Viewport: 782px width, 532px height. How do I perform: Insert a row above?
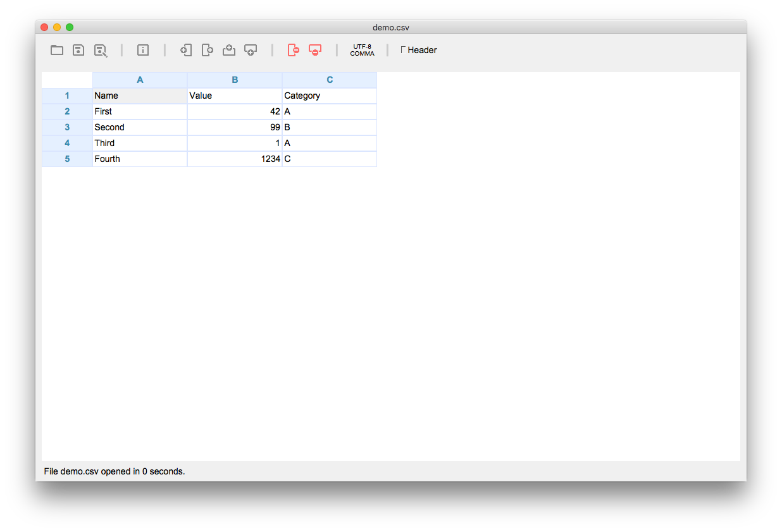[x=229, y=50]
